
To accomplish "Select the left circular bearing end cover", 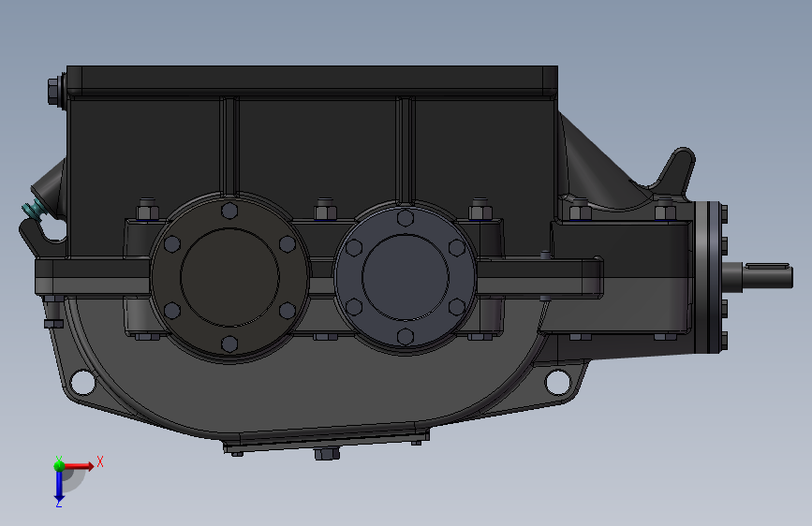I will [230, 277].
